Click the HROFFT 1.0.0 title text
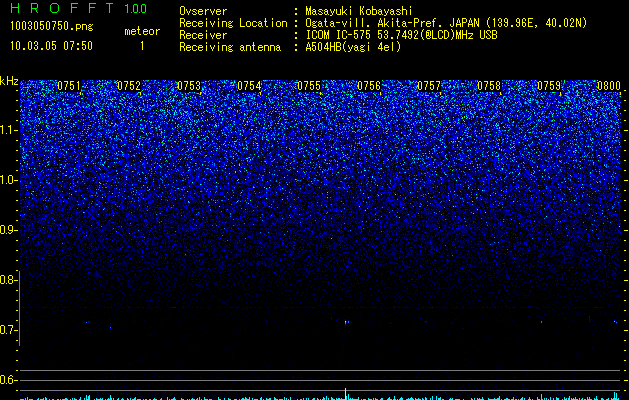Image resolution: width=629 pixels, height=400 pixels. [x=78, y=8]
